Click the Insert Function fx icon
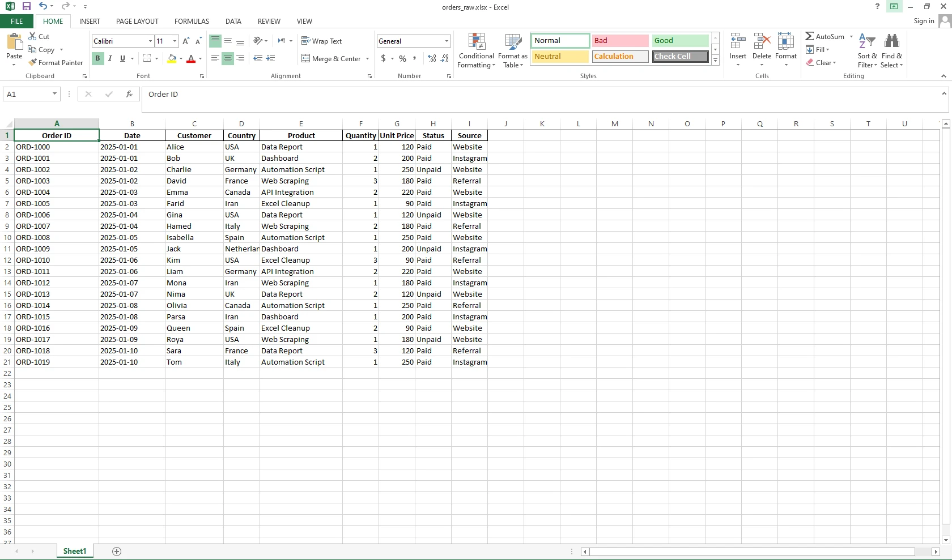This screenshot has width=952, height=560. tap(129, 94)
